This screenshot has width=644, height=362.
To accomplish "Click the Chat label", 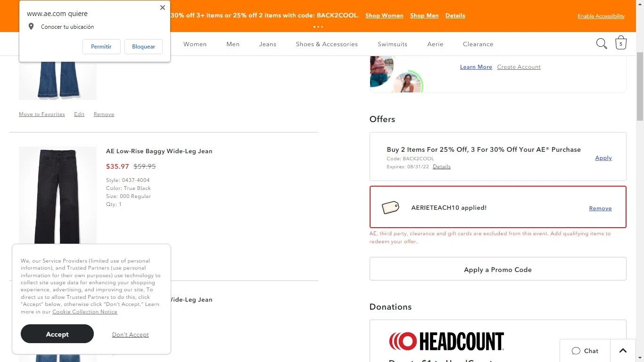I will (591, 351).
